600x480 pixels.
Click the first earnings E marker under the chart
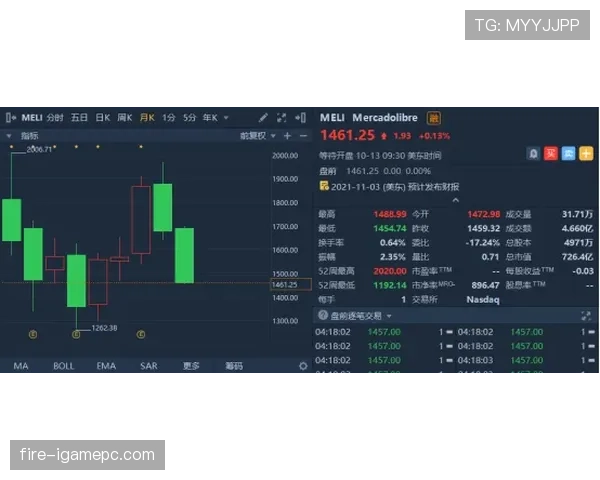tap(33, 335)
